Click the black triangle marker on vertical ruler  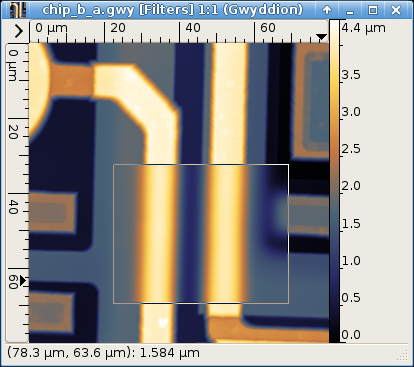click(23, 281)
